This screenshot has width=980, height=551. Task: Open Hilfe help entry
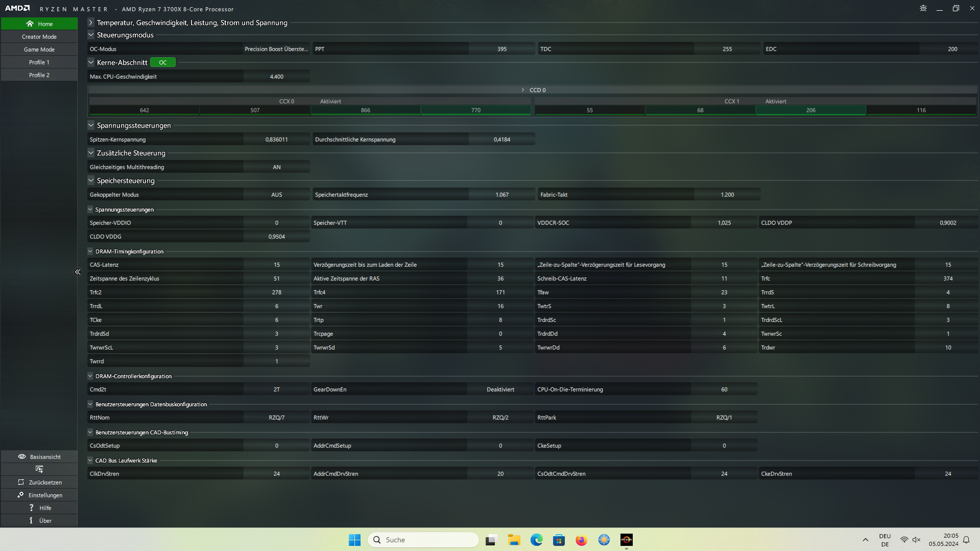coord(39,508)
